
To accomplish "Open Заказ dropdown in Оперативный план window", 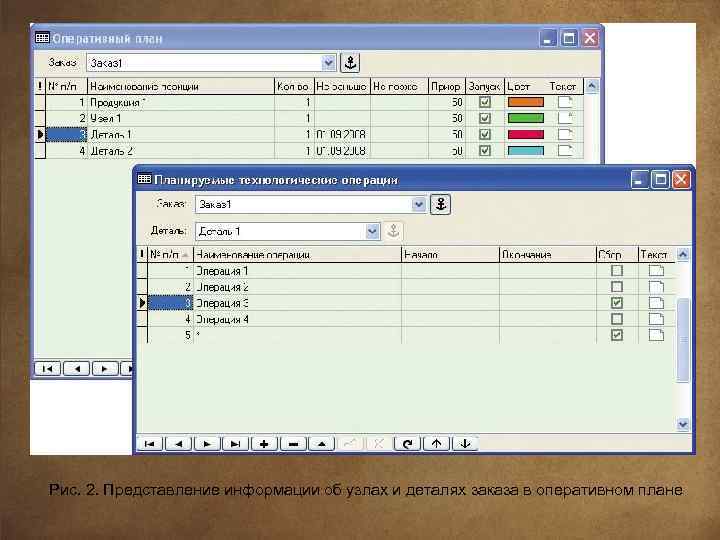I will 328,62.
